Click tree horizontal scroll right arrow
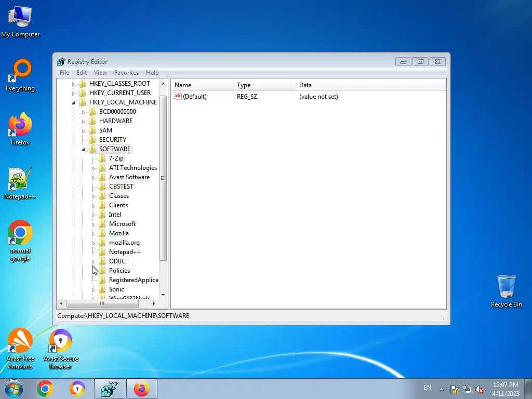The height and width of the screenshot is (399, 532). (154, 303)
